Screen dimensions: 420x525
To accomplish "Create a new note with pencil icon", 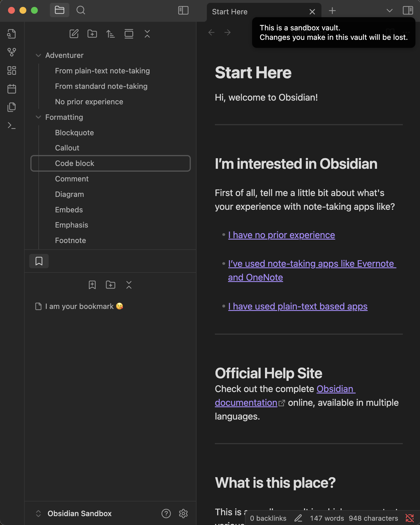I will 74,34.
